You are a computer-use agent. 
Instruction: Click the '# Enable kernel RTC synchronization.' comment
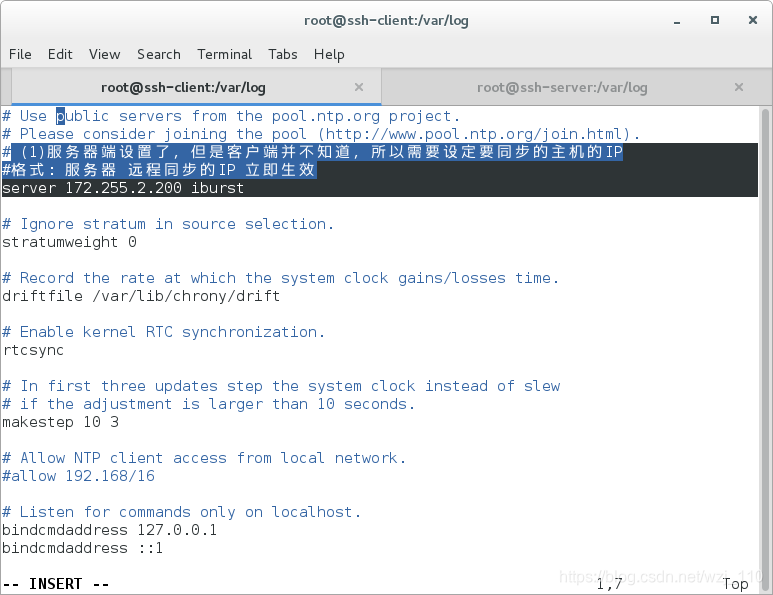[164, 332]
